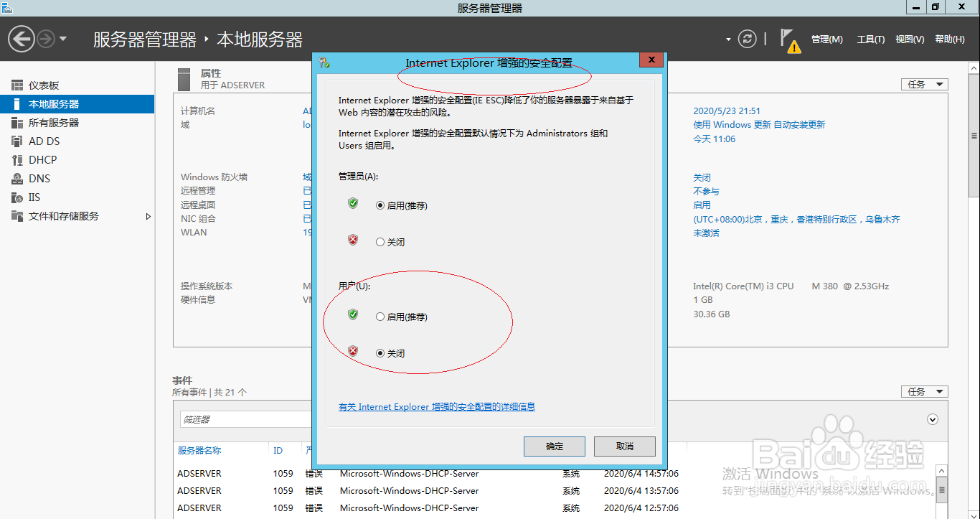Select the event row dated 2020/6/4 13:57:06
Viewport: 980px width, 519px height.
(x=553, y=491)
